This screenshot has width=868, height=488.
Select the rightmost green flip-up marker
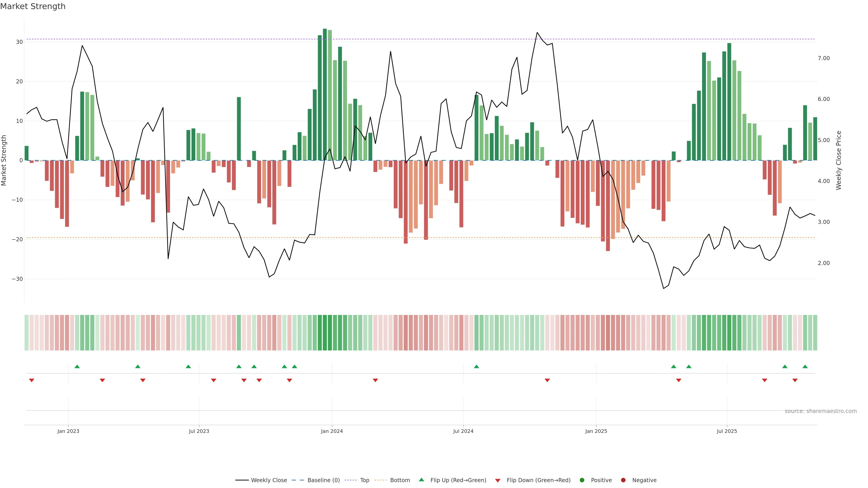pyautogui.click(x=805, y=366)
